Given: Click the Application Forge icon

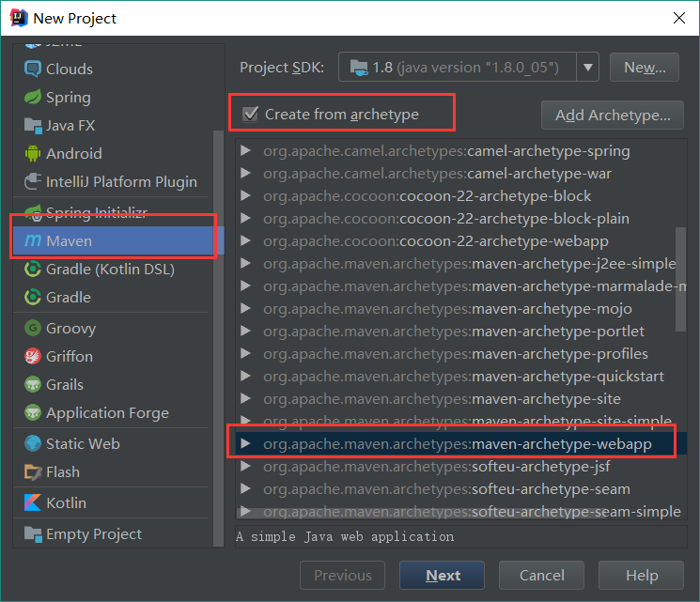Looking at the screenshot, I should [x=33, y=412].
